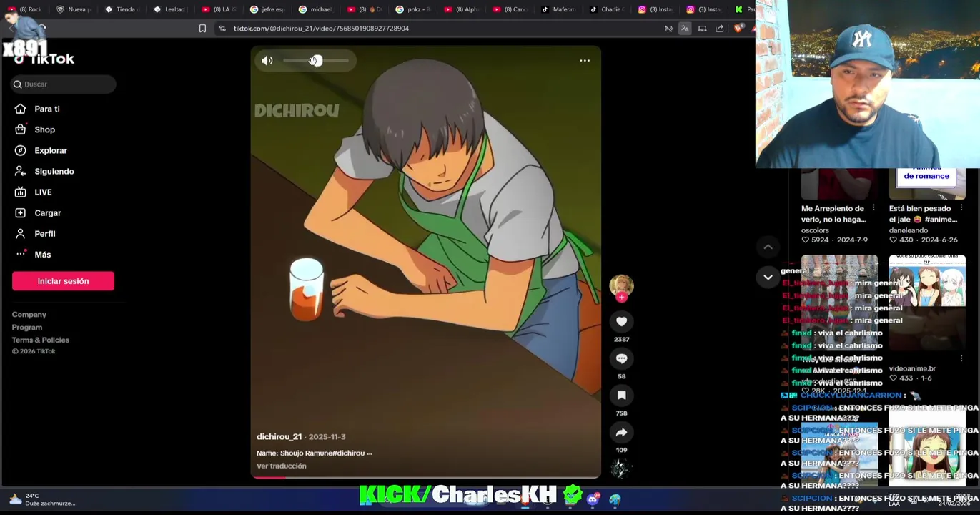The height and width of the screenshot is (515, 980).
Task: Follow creator with pink plus badge
Action: point(621,297)
